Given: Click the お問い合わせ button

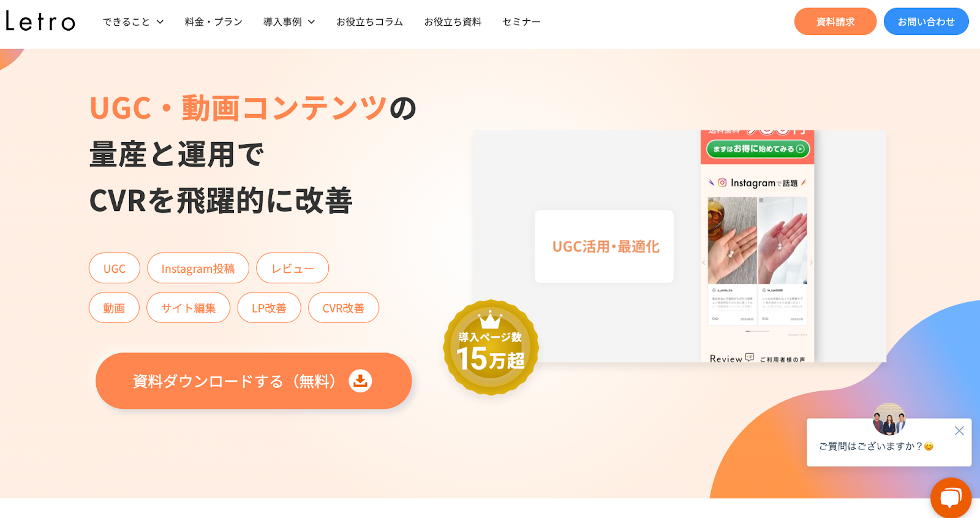Looking at the screenshot, I should (x=926, y=21).
